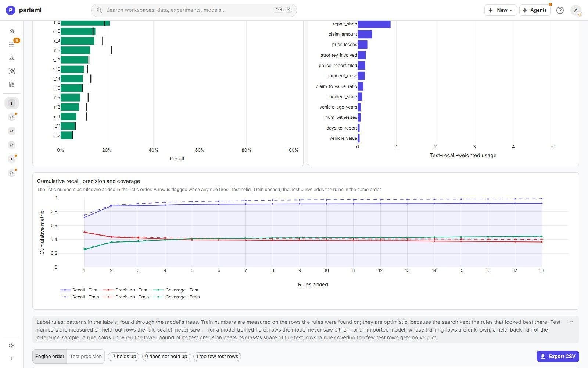Open the task list icon with badge 6
Screen dimensions: 588x368
click(x=12, y=45)
